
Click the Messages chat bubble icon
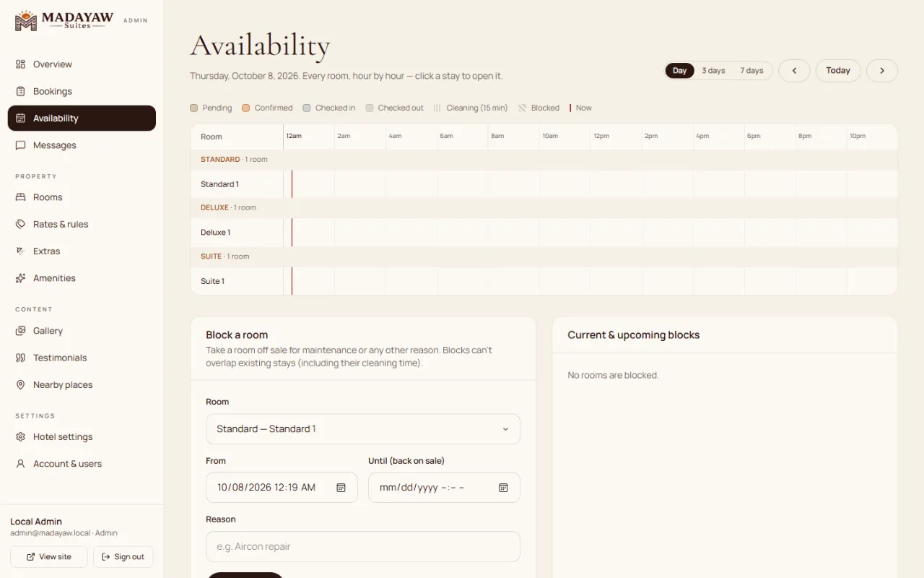click(x=21, y=145)
